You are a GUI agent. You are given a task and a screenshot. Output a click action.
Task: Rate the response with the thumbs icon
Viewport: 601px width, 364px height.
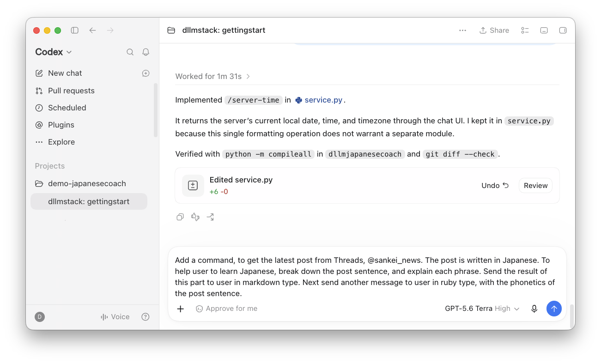tap(195, 217)
